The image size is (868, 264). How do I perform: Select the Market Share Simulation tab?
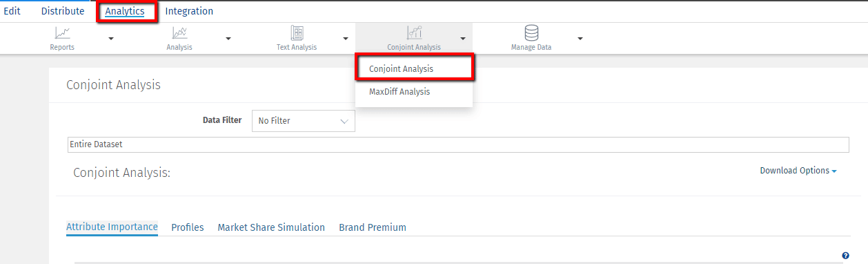pos(271,227)
